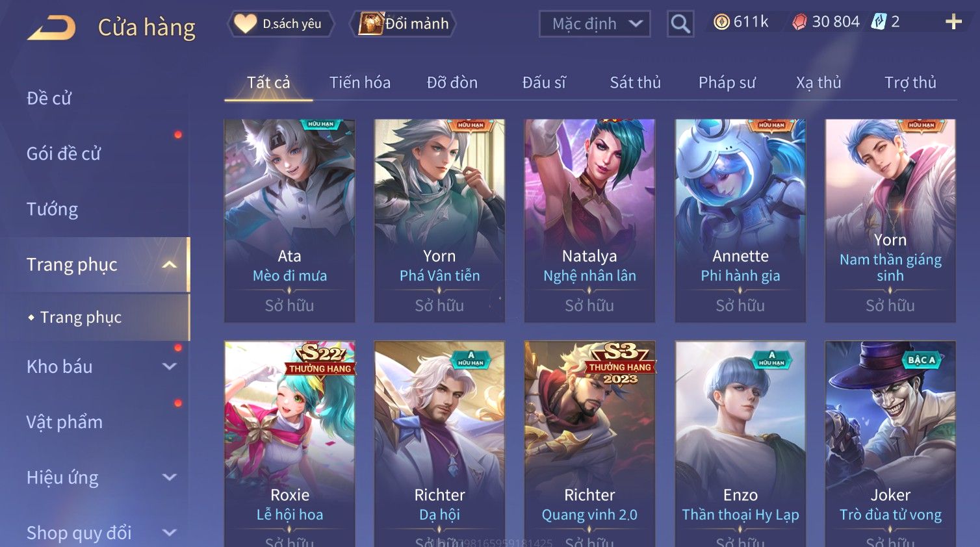Tap the plus icon to add currency
Image resolution: width=980 pixels, height=547 pixels.
[x=953, y=22]
